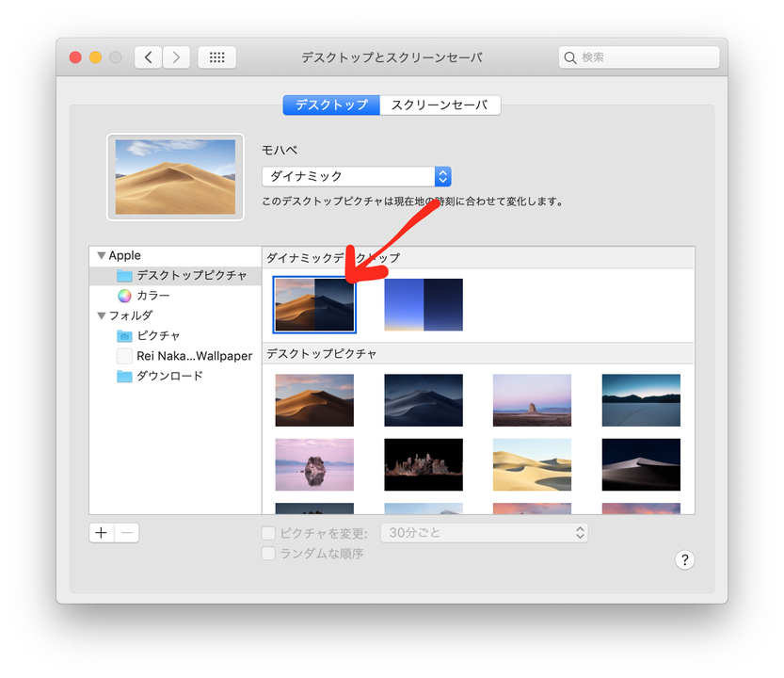Click the Apple heading in the sidebar
Screen dimensions: 784x678
pos(124,256)
